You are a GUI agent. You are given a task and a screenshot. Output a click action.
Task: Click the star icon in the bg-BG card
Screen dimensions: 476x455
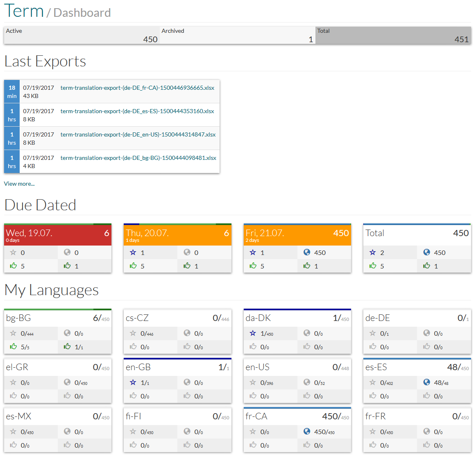(x=13, y=333)
